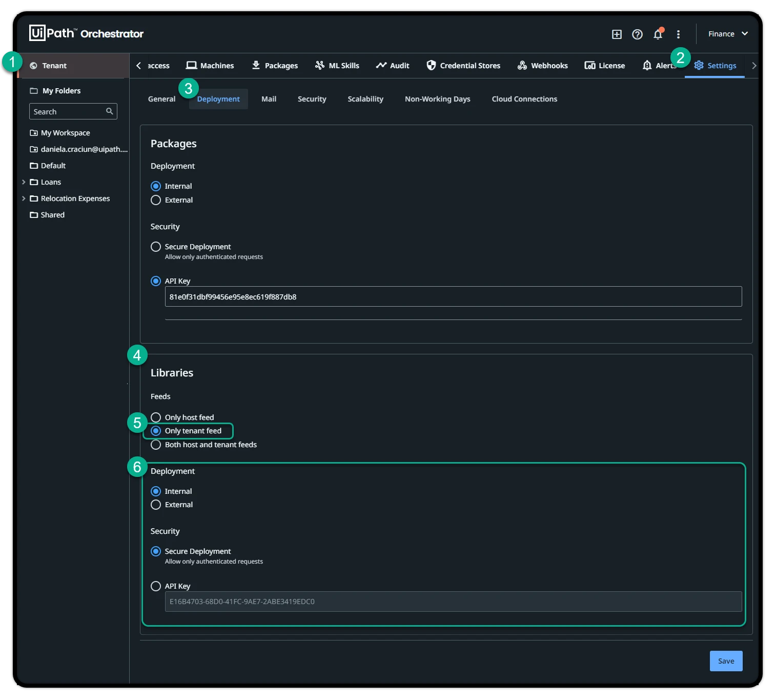The image size is (775, 700).
Task: Open the daniela.craciun@uipath folder
Action: pos(84,149)
